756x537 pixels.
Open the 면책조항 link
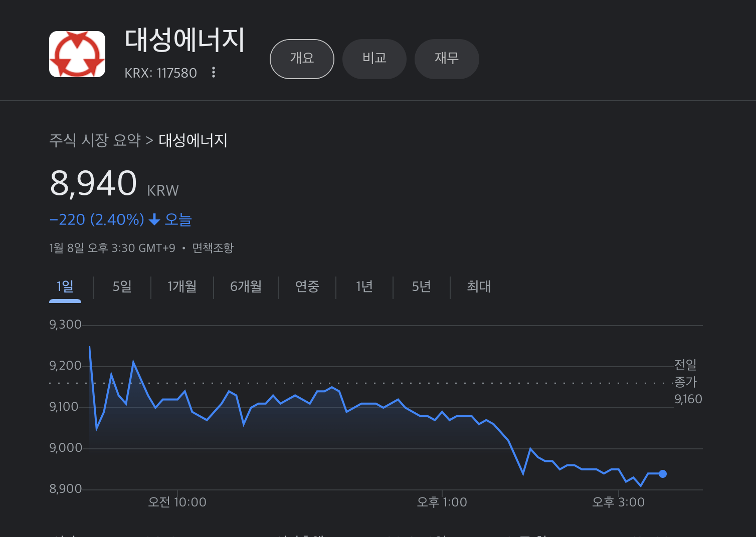[x=213, y=248]
